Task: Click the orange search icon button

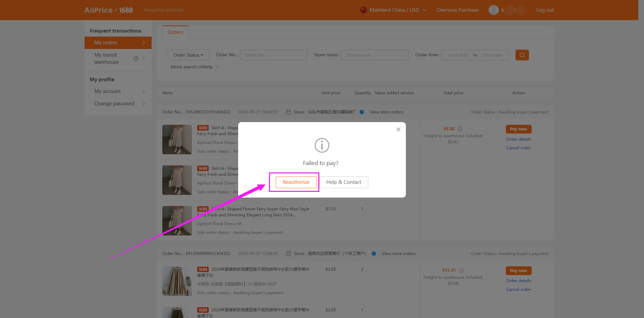Action: (x=522, y=55)
